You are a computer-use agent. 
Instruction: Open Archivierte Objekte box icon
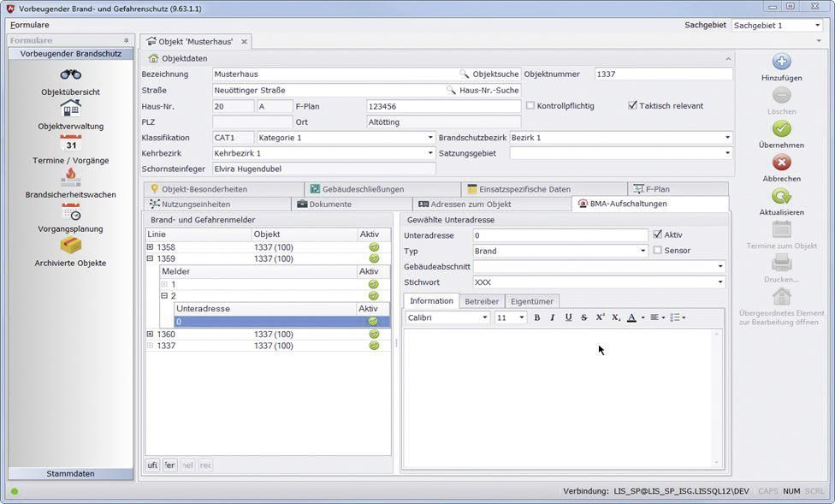70,246
